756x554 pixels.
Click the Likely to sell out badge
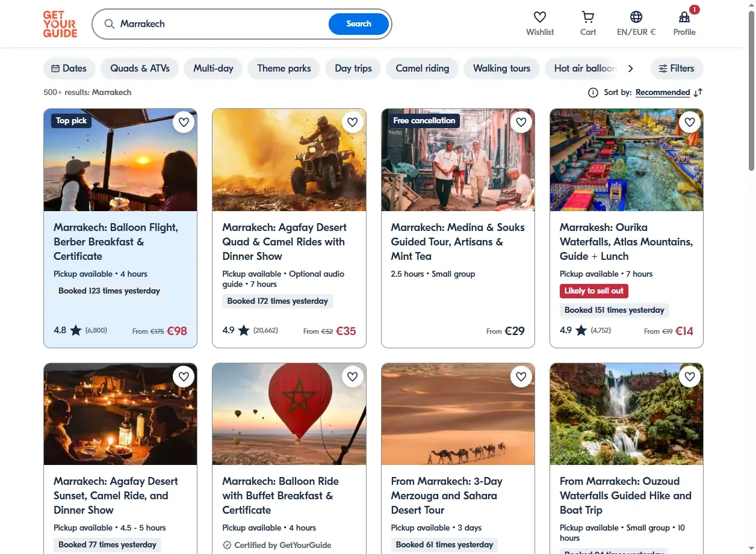pyautogui.click(x=594, y=291)
